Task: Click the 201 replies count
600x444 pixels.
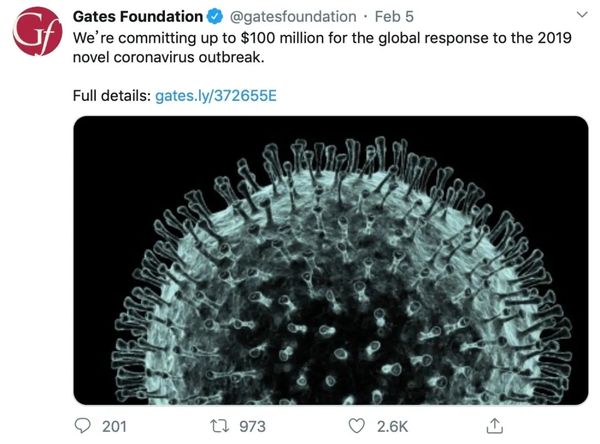Action: [115, 426]
